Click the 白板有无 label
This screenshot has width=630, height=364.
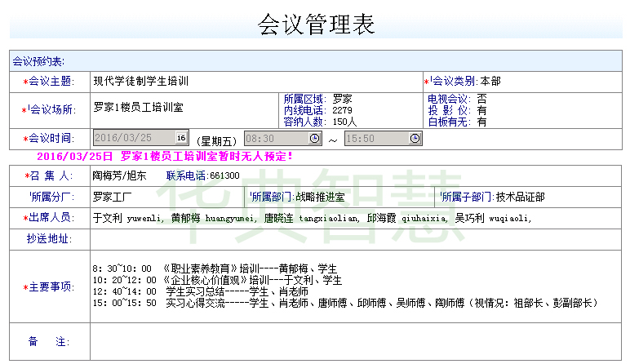click(449, 122)
